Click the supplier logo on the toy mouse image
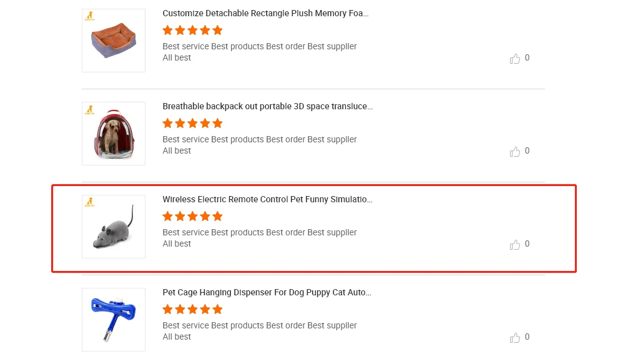 click(90, 202)
